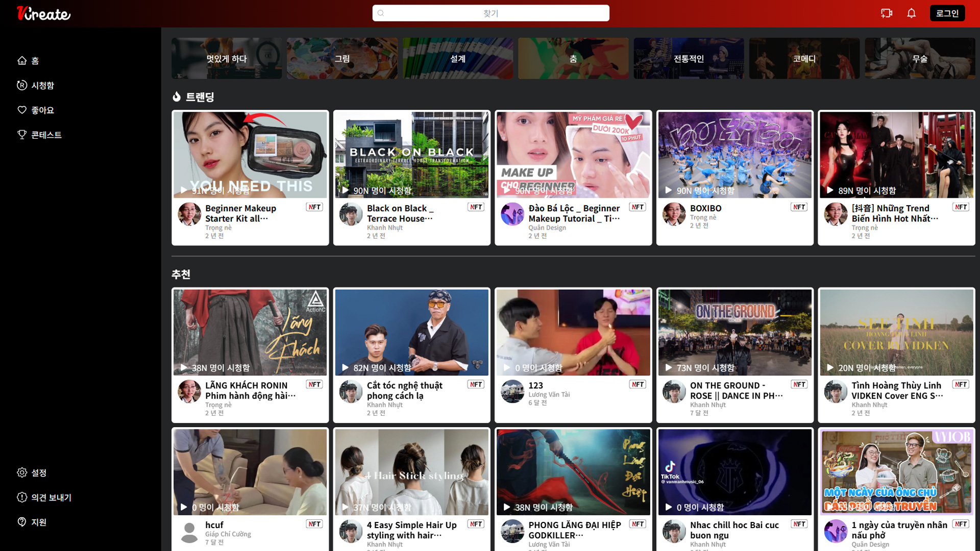
Task: Open the 지원 support question icon
Action: click(22, 521)
